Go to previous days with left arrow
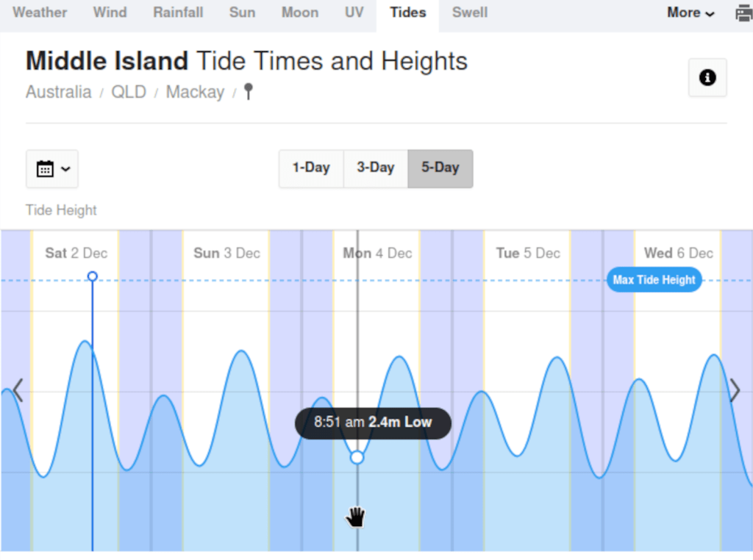Screen dimensions: 753x560 (18, 390)
